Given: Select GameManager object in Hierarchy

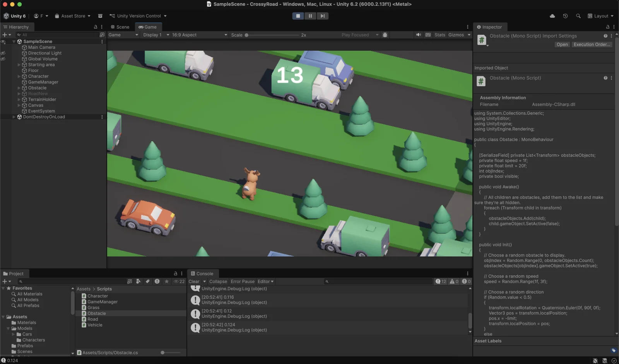Looking at the screenshot, I should (x=43, y=82).
